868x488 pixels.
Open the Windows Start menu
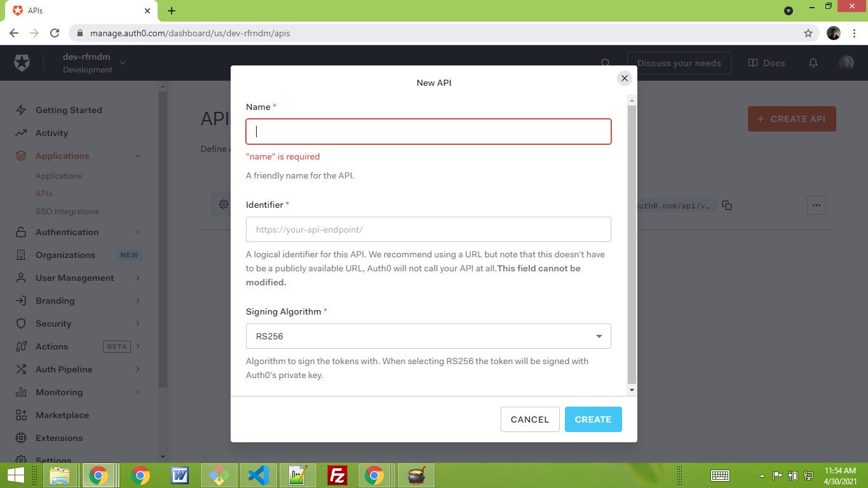click(15, 475)
